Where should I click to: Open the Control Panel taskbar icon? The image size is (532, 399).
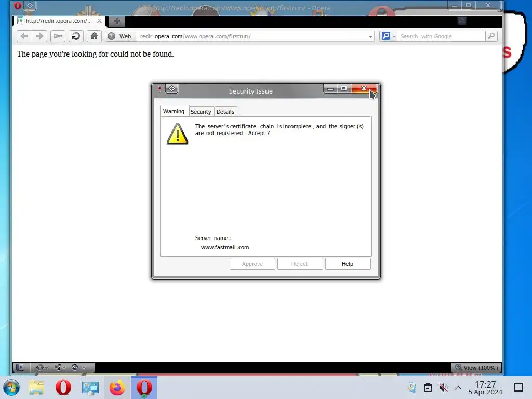(x=90, y=388)
